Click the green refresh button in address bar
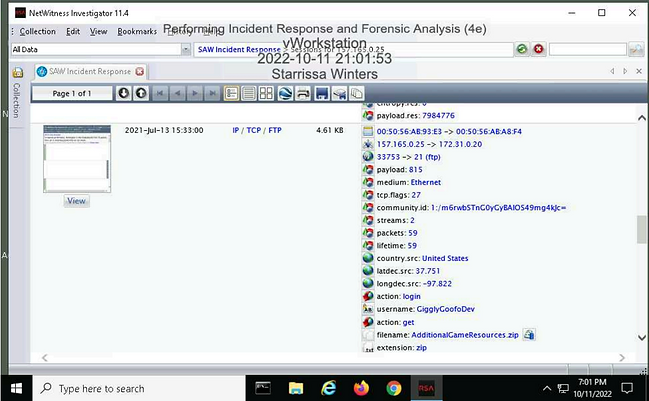 [522, 49]
